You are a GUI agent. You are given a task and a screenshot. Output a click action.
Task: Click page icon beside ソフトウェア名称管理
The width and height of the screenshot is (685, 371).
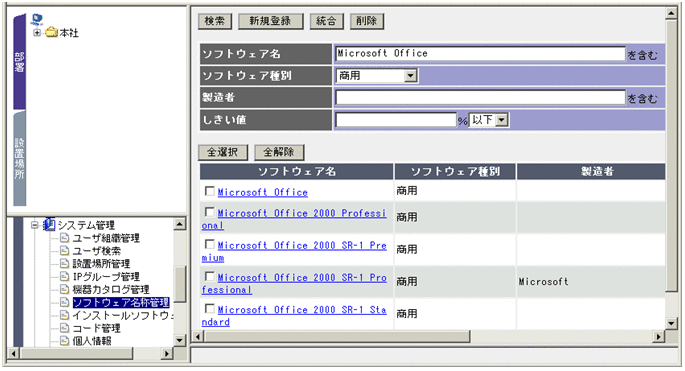pyautogui.click(x=65, y=302)
